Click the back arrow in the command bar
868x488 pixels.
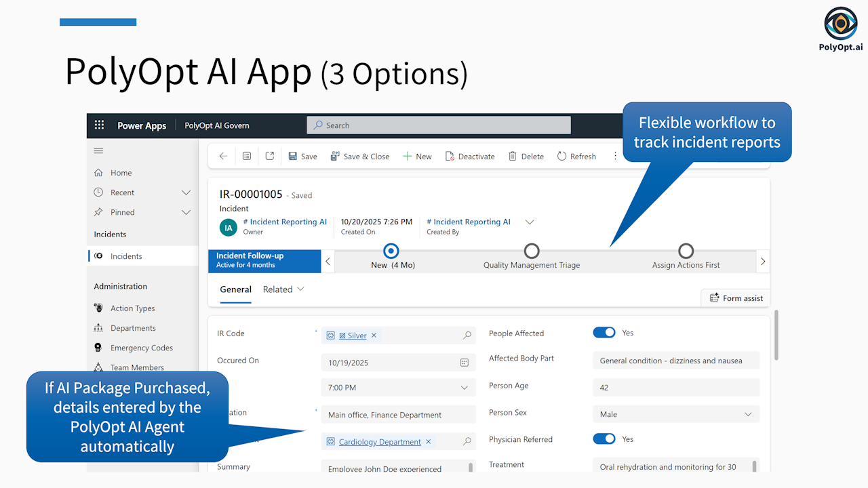pos(223,157)
